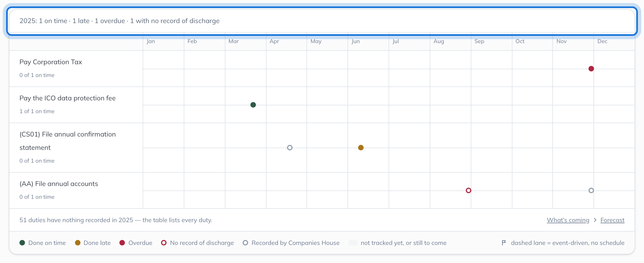This screenshot has width=644, height=263.
Task: Select the grey Companies House ring in the CS01 row
Action: click(x=290, y=148)
